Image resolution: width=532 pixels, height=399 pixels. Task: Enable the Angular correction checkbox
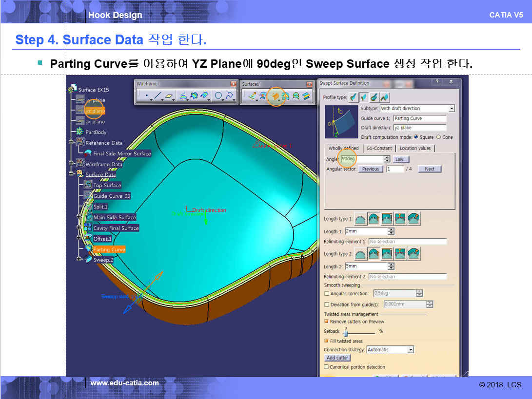click(x=327, y=294)
